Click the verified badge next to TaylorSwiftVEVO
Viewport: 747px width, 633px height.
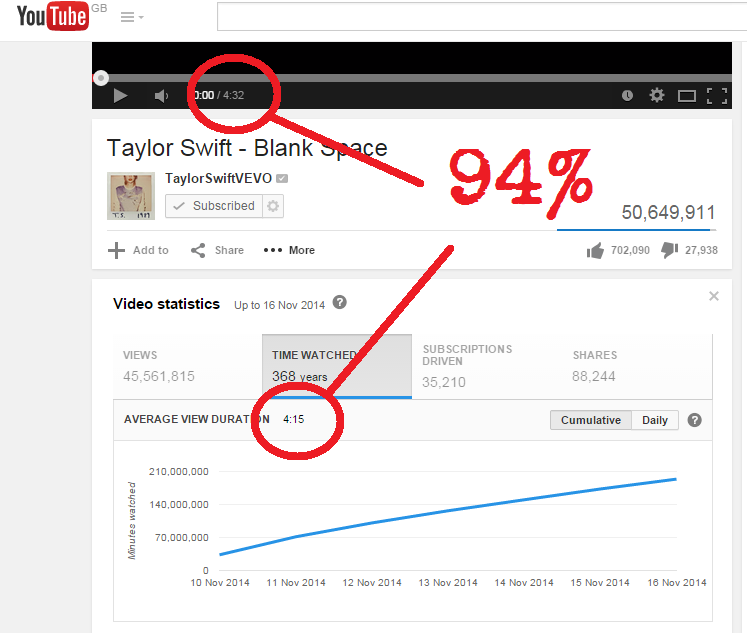282,179
